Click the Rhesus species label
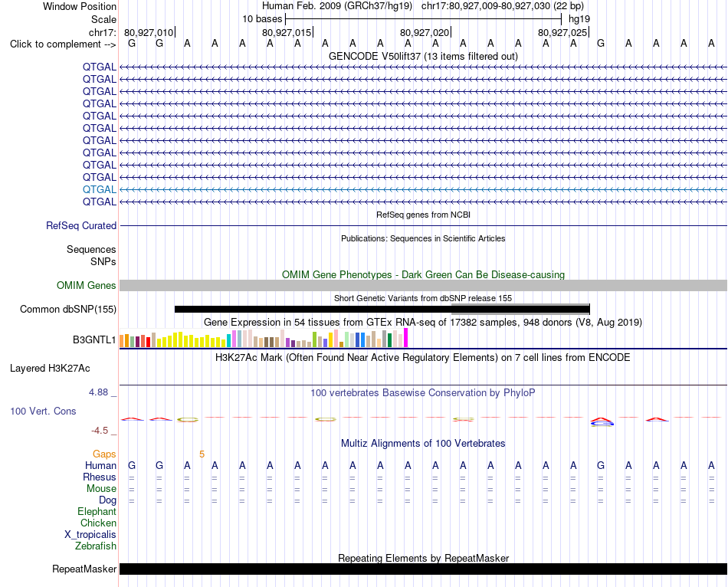This screenshot has width=728, height=587. tap(100, 477)
